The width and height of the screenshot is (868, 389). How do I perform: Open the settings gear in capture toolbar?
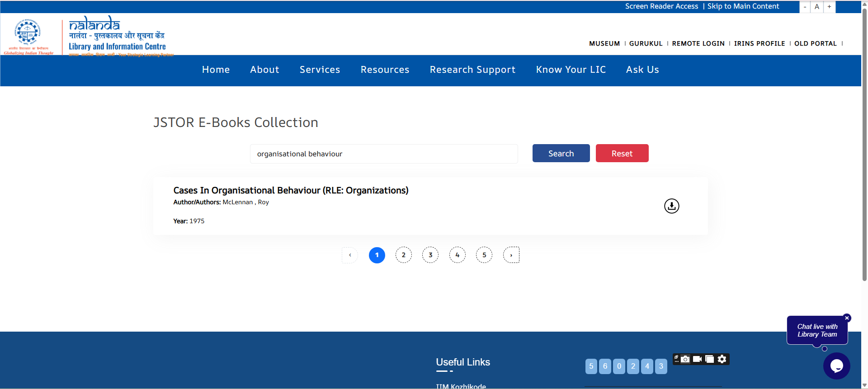[722, 359]
